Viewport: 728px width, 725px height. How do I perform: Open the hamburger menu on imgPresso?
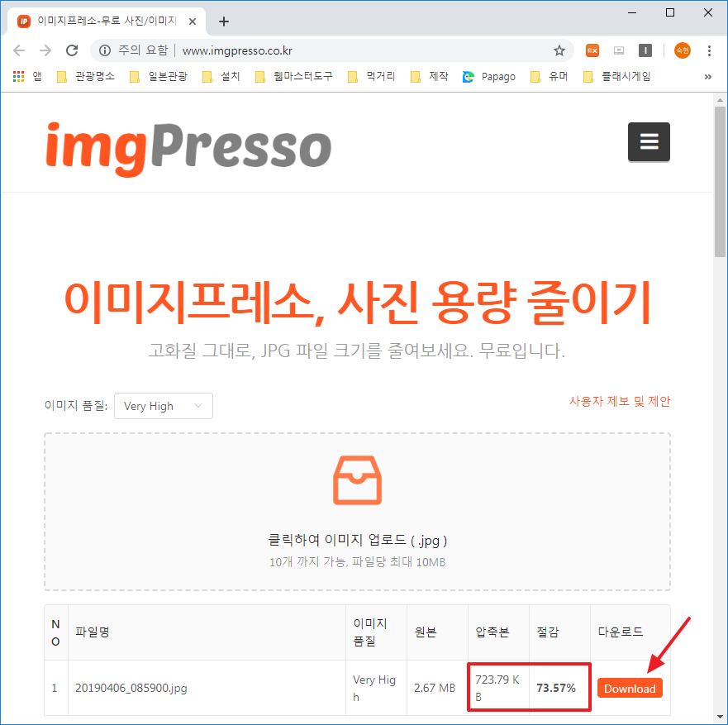click(649, 141)
